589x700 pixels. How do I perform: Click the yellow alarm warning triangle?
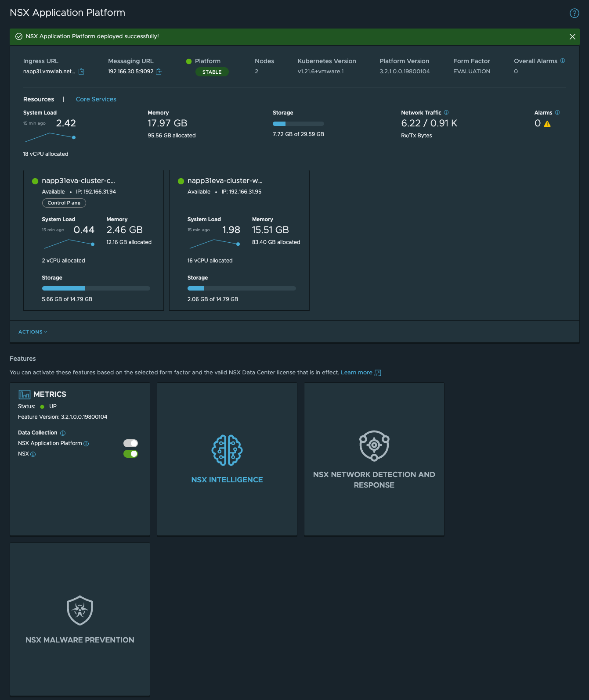[547, 124]
